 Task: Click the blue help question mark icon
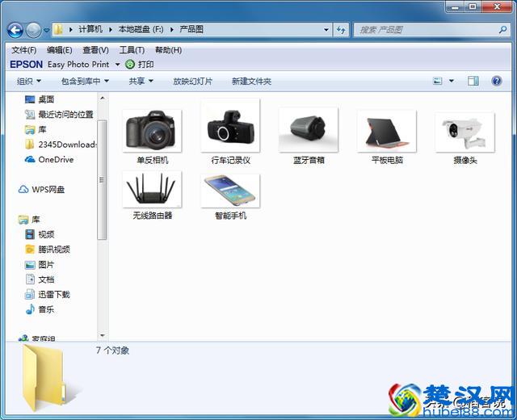point(497,81)
